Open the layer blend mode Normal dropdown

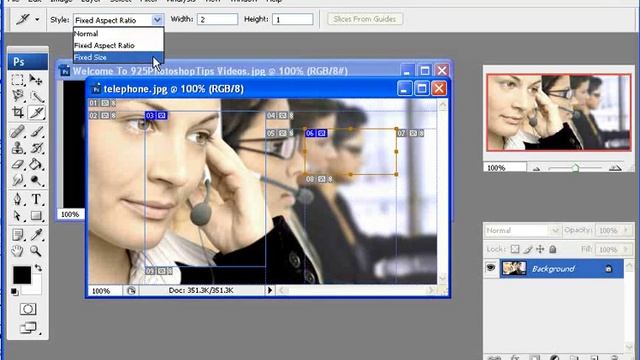(522, 230)
